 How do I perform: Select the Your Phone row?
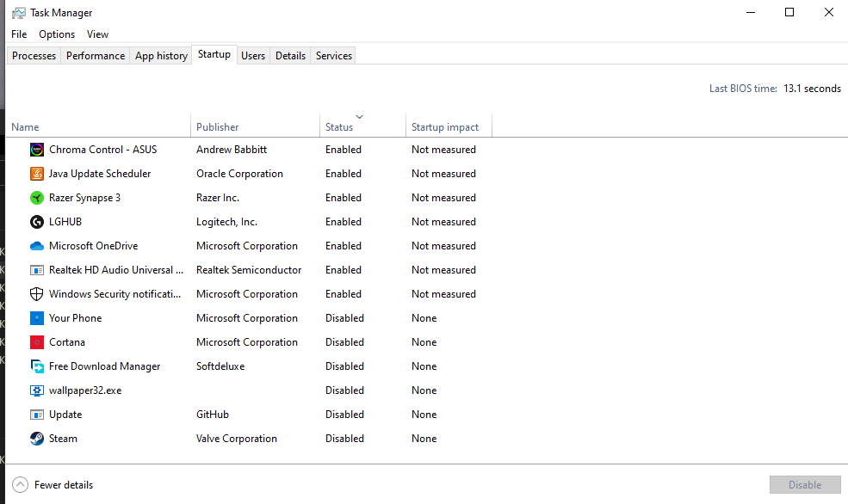(x=76, y=317)
